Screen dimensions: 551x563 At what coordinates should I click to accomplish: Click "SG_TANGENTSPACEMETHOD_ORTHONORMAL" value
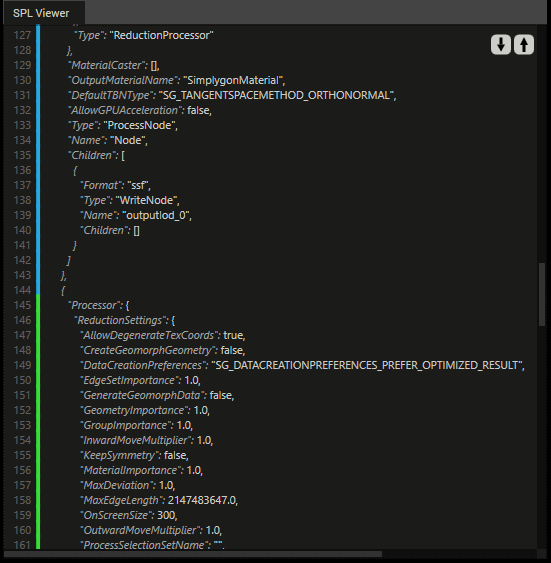pyautogui.click(x=276, y=95)
